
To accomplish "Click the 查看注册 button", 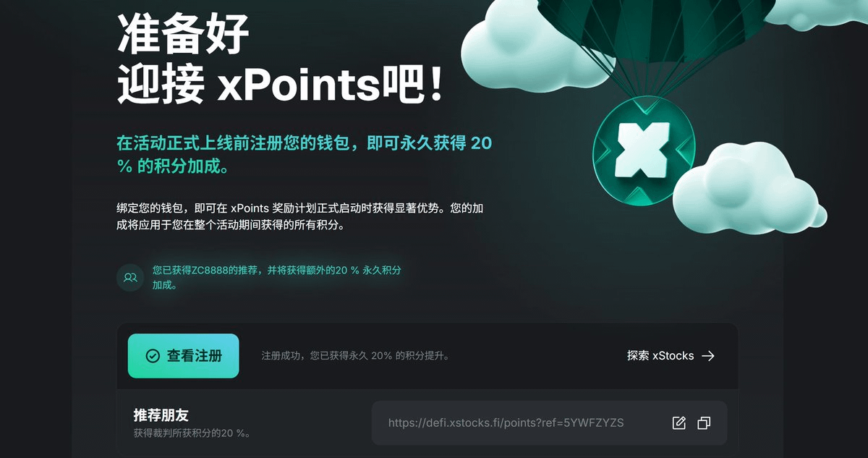I will pyautogui.click(x=183, y=356).
